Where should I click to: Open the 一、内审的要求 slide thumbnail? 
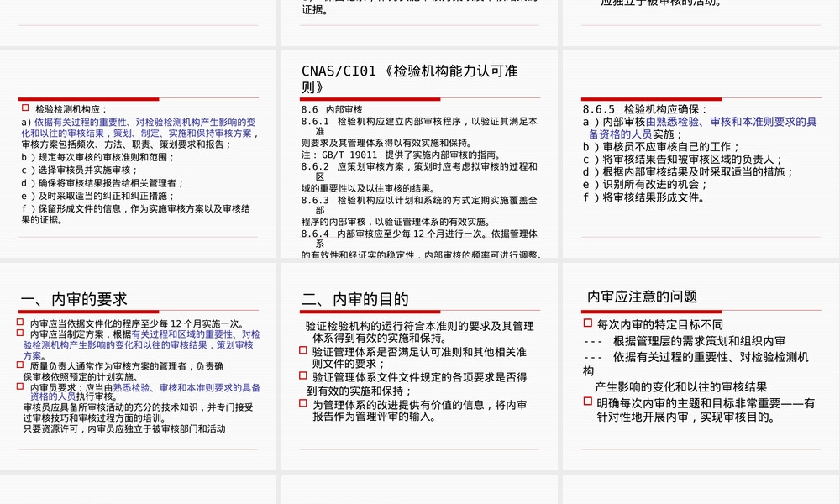(x=139, y=366)
